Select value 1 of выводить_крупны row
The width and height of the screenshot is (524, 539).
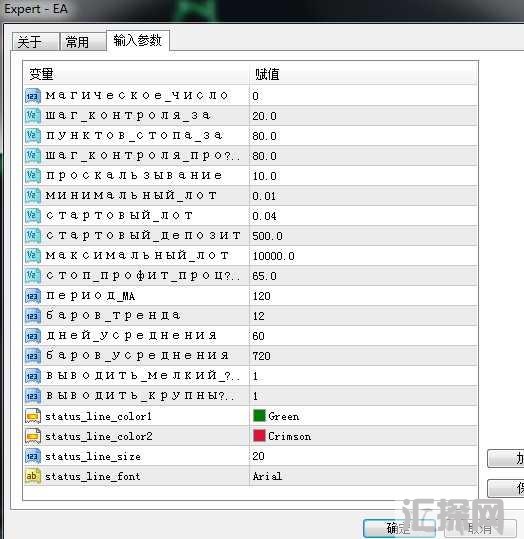pyautogui.click(x=255, y=396)
